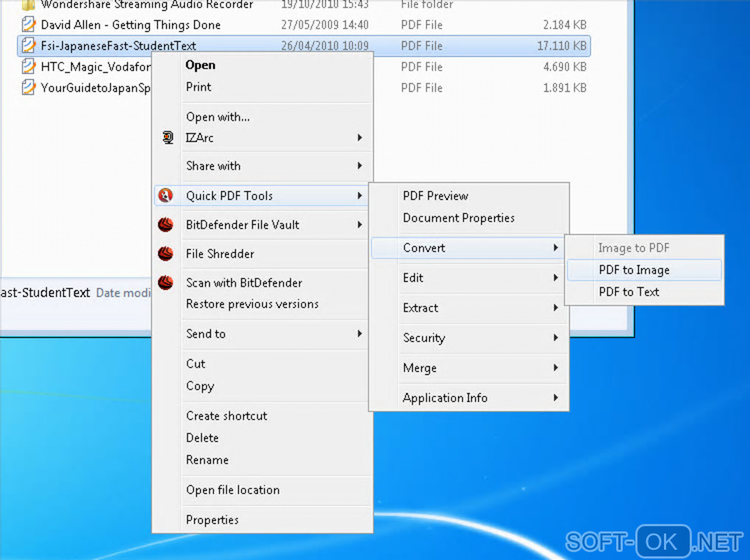
Task: Click the IZArc archive icon
Action: pyautogui.click(x=168, y=137)
